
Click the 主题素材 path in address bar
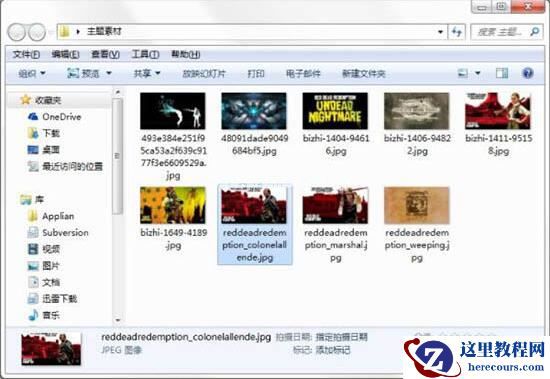104,32
